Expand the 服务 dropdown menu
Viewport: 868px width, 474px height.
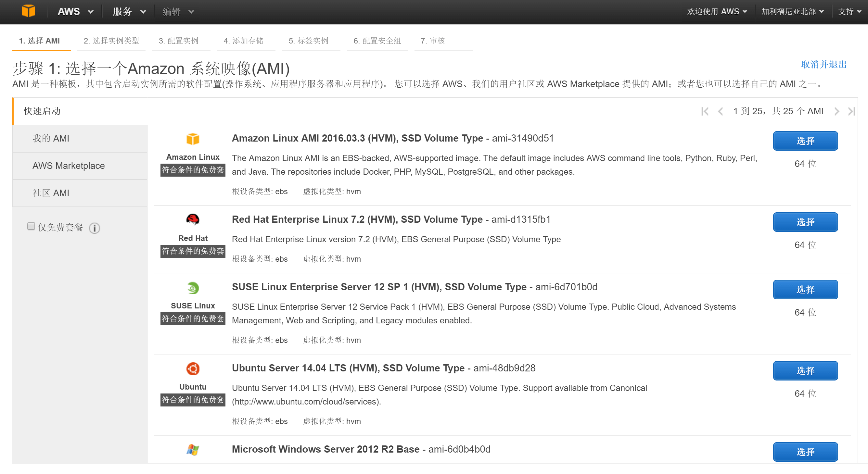click(x=129, y=12)
